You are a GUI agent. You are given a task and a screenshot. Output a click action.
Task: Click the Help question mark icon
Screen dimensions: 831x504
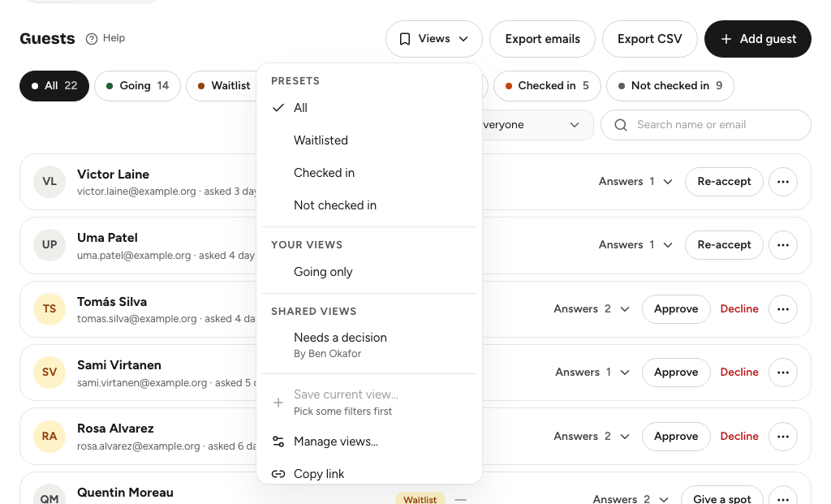point(92,39)
